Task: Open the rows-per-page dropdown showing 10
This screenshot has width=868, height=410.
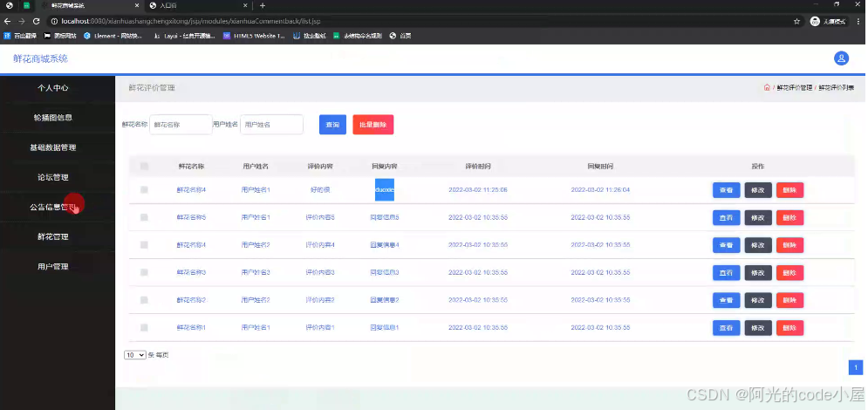Action: pos(135,355)
